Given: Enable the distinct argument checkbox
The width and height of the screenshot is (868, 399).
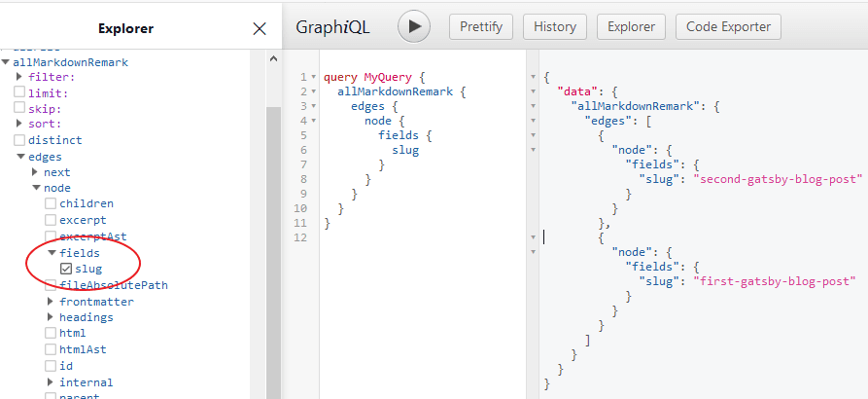Looking at the screenshot, I should click(19, 140).
